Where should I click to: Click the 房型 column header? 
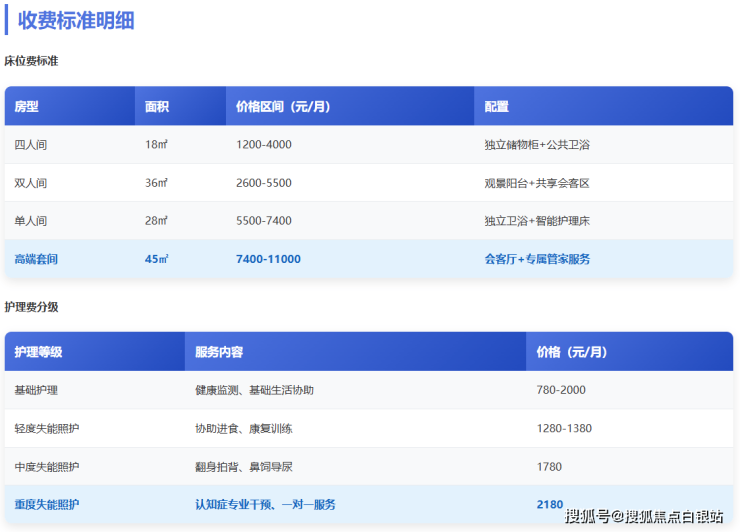(x=27, y=106)
